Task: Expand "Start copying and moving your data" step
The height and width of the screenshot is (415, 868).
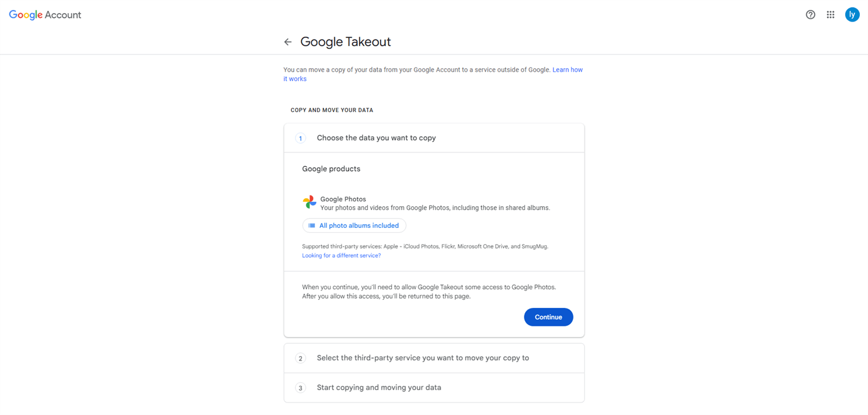Action: [379, 388]
